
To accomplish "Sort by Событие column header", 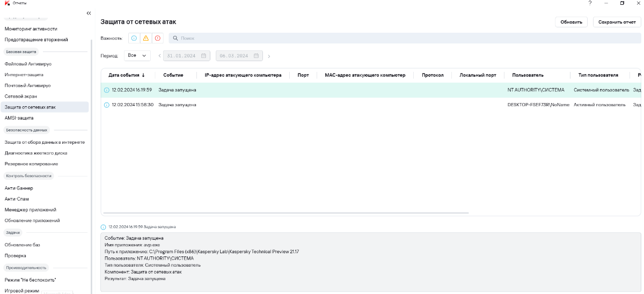I will [173, 76].
